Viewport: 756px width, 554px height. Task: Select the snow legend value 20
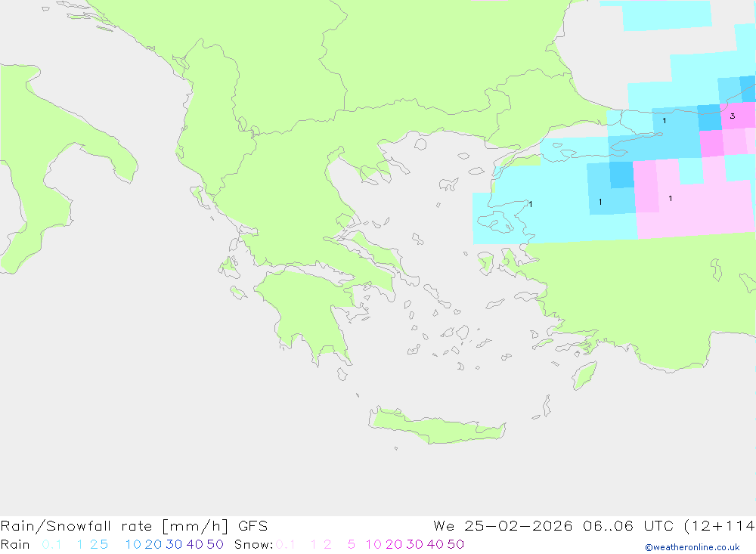[x=394, y=544]
